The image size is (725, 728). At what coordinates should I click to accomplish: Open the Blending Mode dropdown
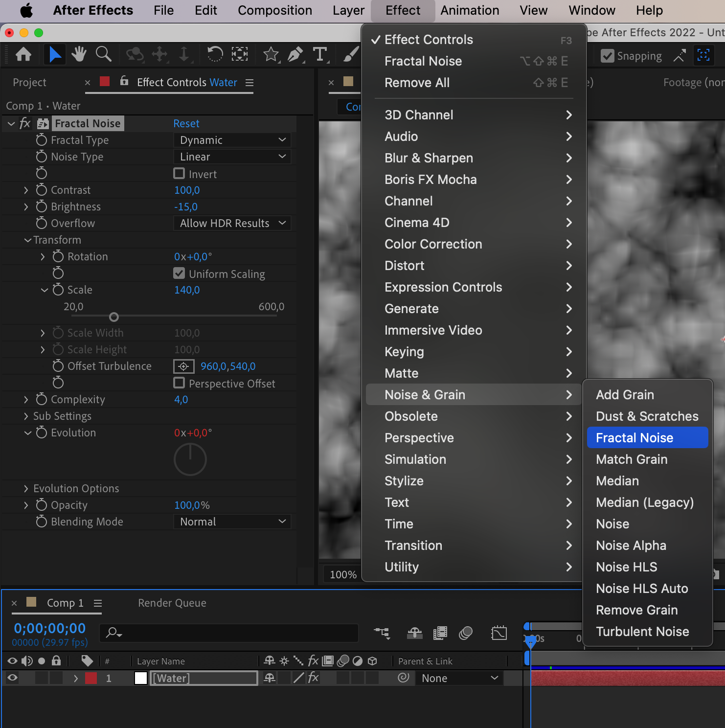232,522
